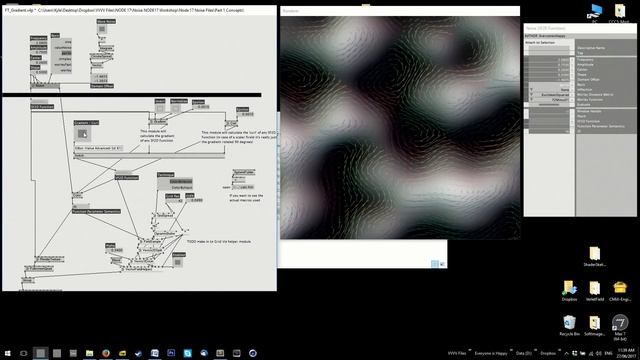Click the Frequency value box in the patch

pos(39,43)
